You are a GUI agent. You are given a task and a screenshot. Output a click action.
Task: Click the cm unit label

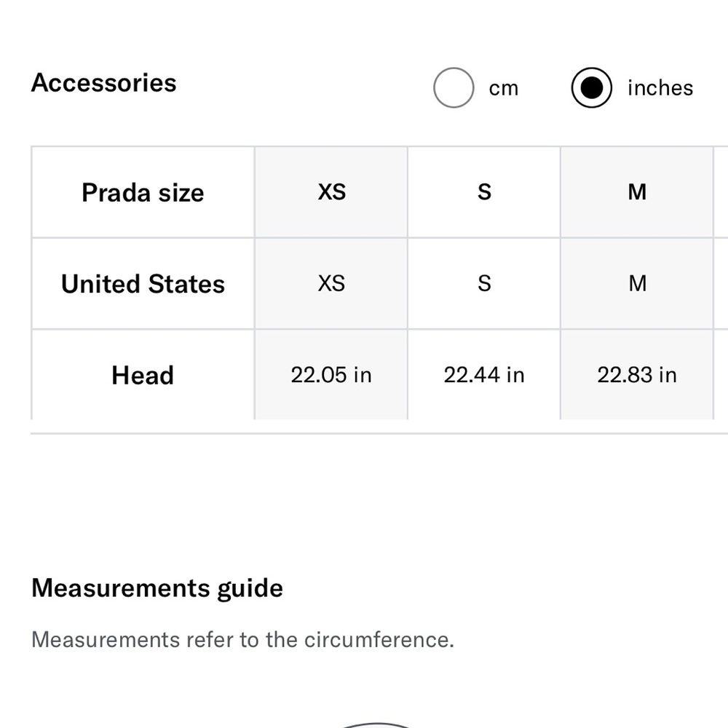coord(503,88)
